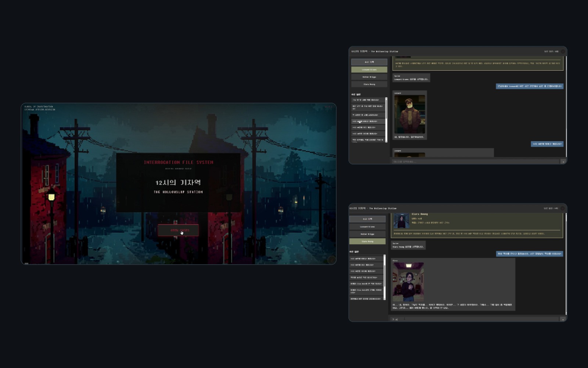Open Clara's portrait image in bottom chat message

(x=408, y=282)
